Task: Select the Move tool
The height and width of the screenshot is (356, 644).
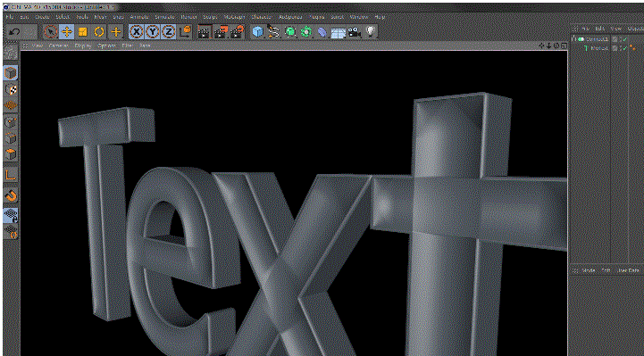Action: pos(66,31)
